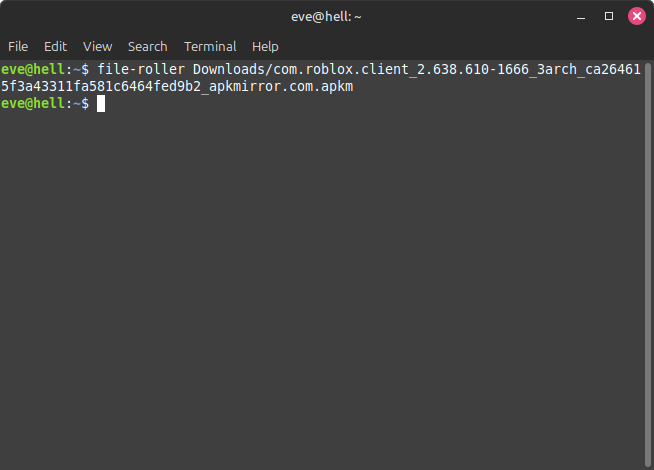
Task: Click the white block cursor at prompt
Action: coord(101,103)
